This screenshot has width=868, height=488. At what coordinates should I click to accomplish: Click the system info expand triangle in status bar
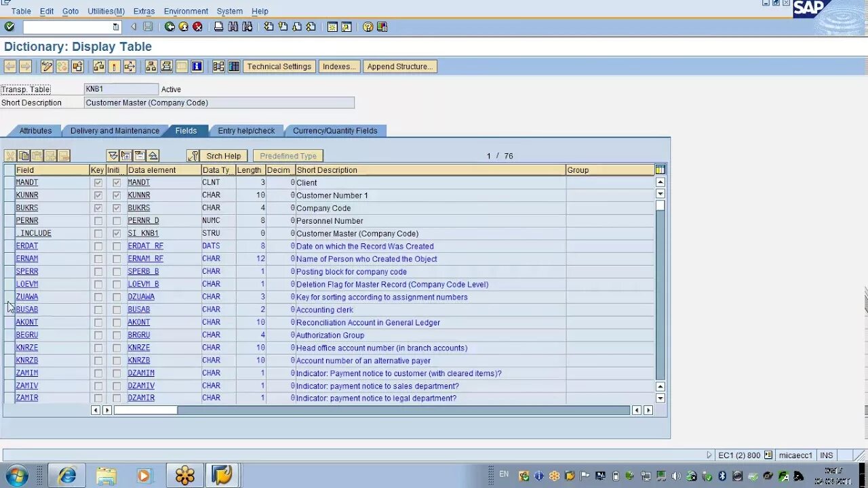click(x=709, y=455)
